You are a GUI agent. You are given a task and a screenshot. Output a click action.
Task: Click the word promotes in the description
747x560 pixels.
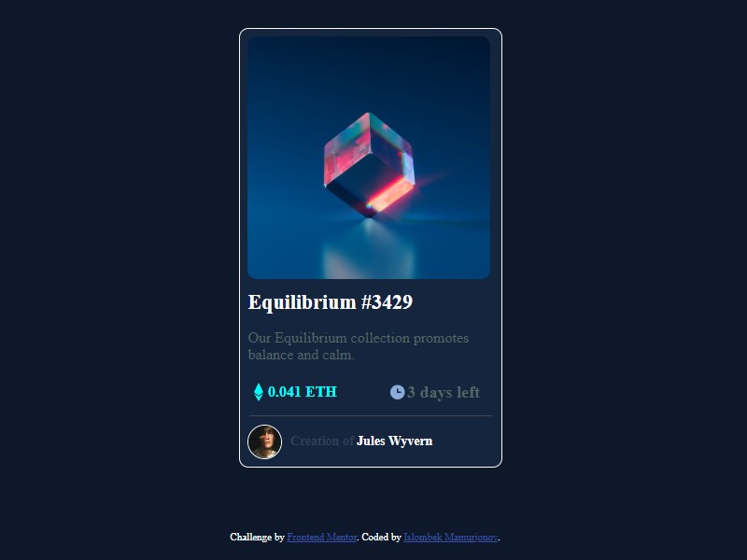click(x=441, y=338)
